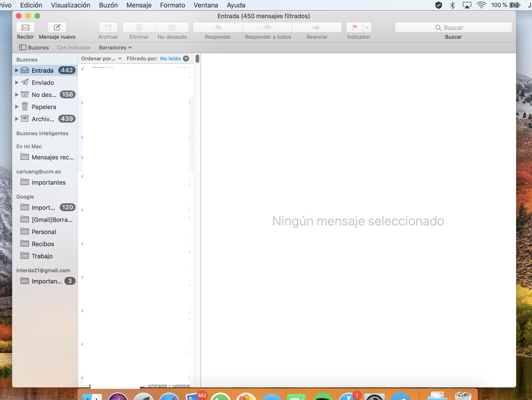Open the flag color dropdown arrow
Image resolution: width=532 pixels, height=400 pixels.
click(367, 28)
